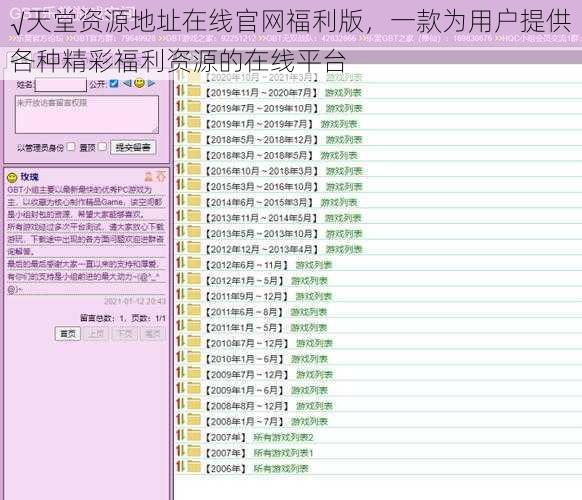This screenshot has height=500, width=582.
Task: Enable the 以管理员身份 checkbox
Action: tap(71, 147)
